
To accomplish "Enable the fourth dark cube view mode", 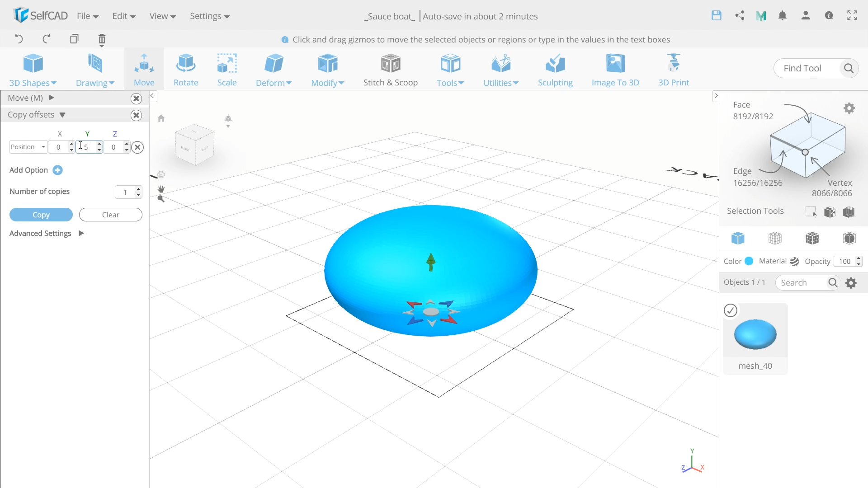I will click(849, 238).
